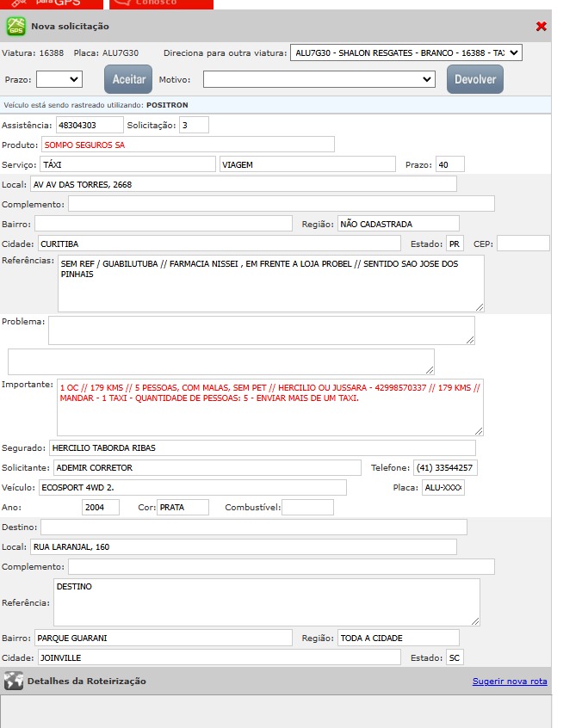
Task: Click the Importante text area resize handle
Action: click(x=479, y=431)
